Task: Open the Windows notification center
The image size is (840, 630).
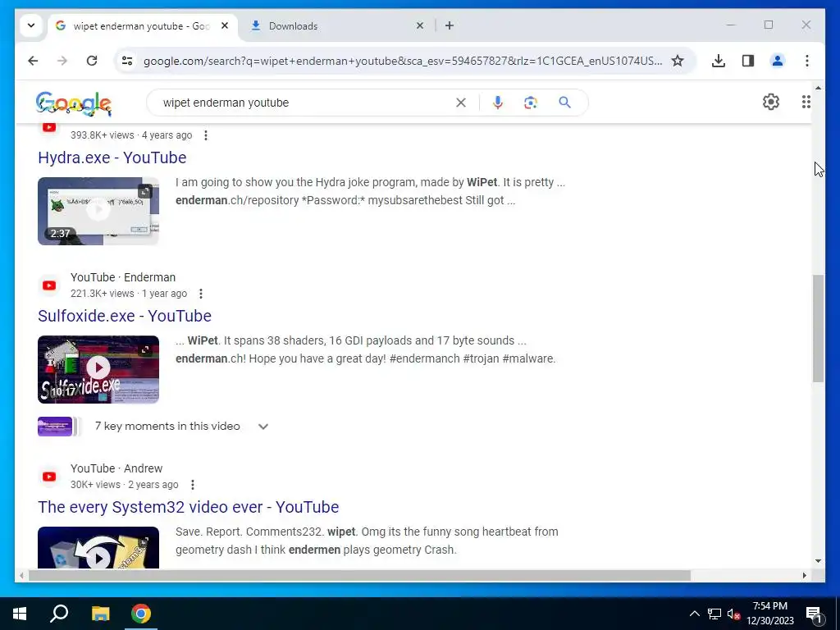Action: point(814,614)
